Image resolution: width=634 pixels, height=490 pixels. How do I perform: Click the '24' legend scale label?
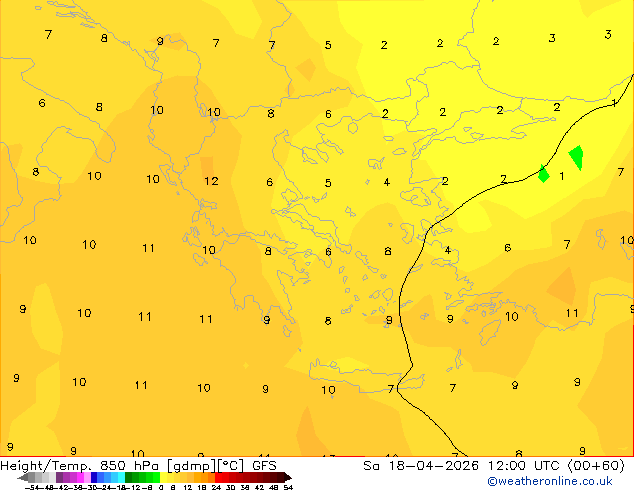point(216,487)
